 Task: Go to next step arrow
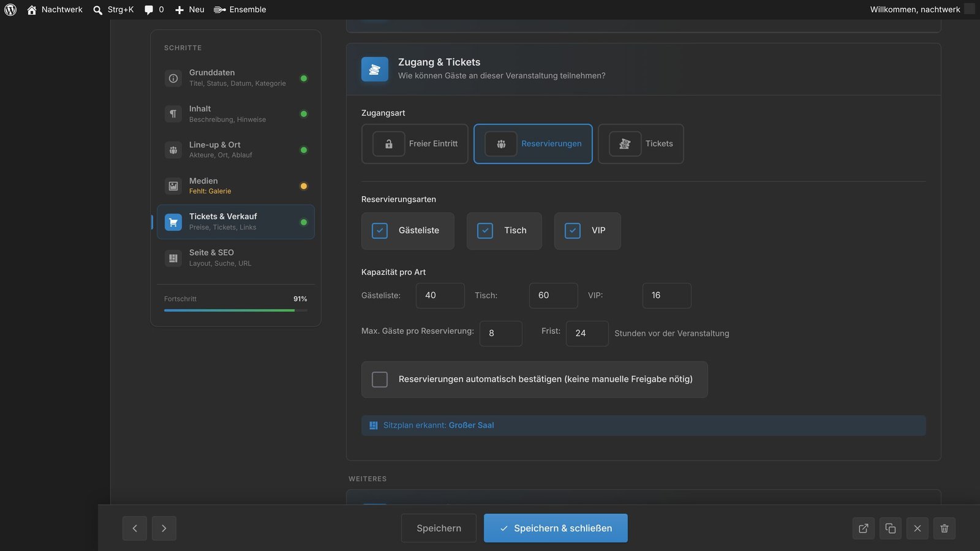pos(164,528)
